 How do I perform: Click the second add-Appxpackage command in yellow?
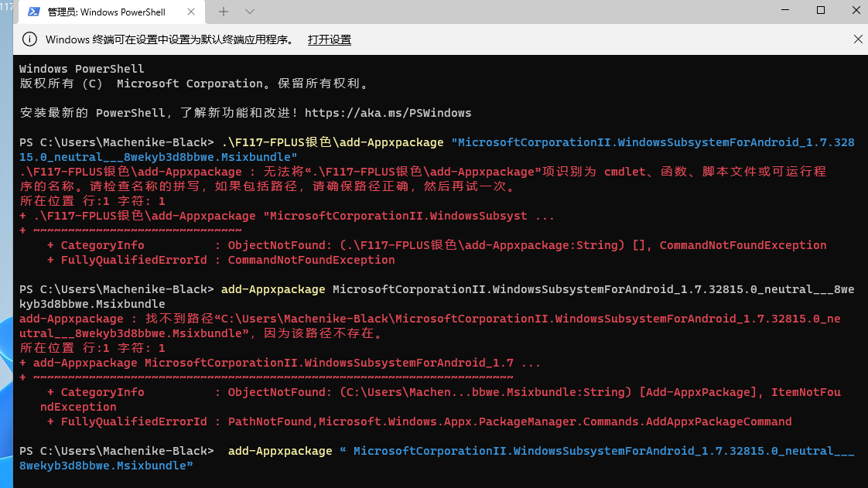pyautogui.click(x=273, y=289)
